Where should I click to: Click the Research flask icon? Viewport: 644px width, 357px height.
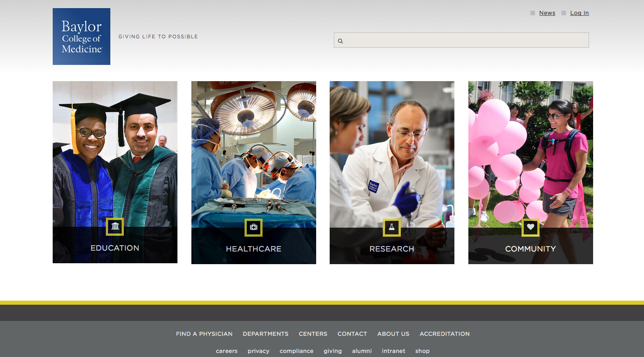click(391, 227)
